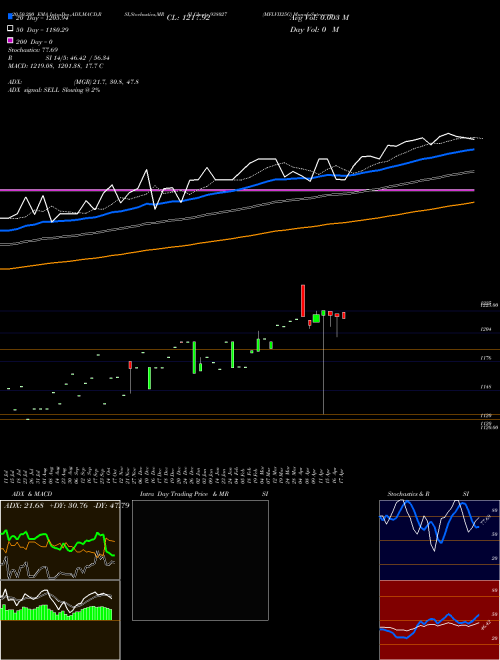
Task: Click the blue 20 Day legend swatch
Action: 10,17
